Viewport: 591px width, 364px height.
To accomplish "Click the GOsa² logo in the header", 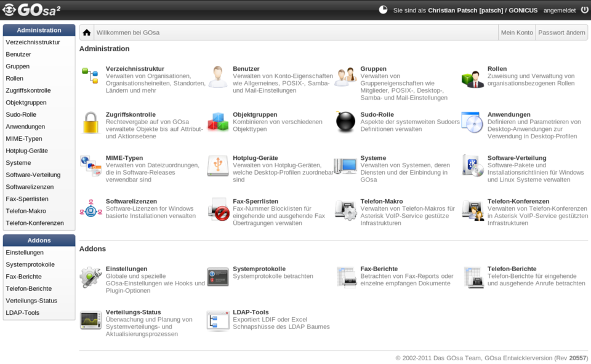I will click(31, 10).
